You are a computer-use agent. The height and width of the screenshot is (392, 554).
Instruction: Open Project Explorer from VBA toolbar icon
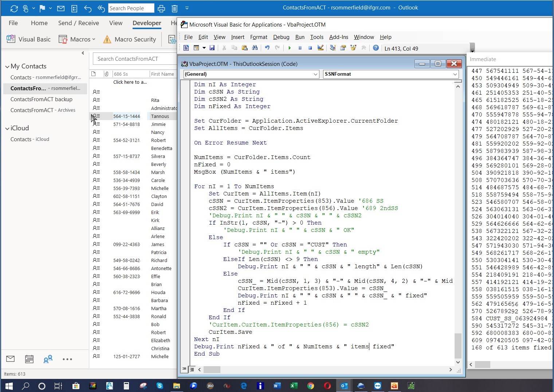333,48
